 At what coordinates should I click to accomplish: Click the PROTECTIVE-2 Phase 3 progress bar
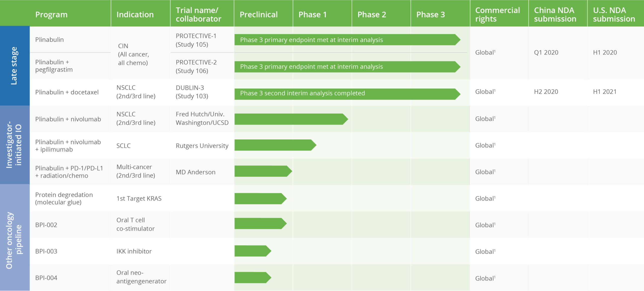click(x=347, y=67)
